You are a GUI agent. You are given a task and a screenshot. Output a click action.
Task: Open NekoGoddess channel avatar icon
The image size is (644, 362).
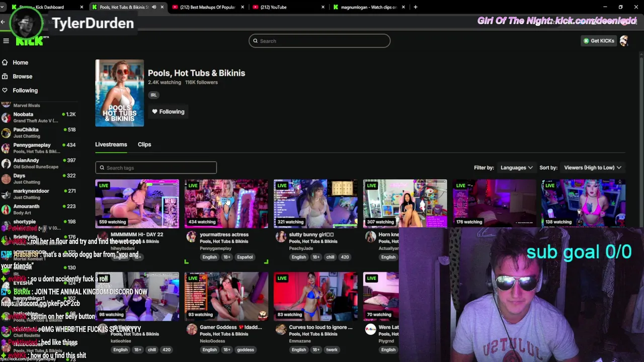coord(191,330)
